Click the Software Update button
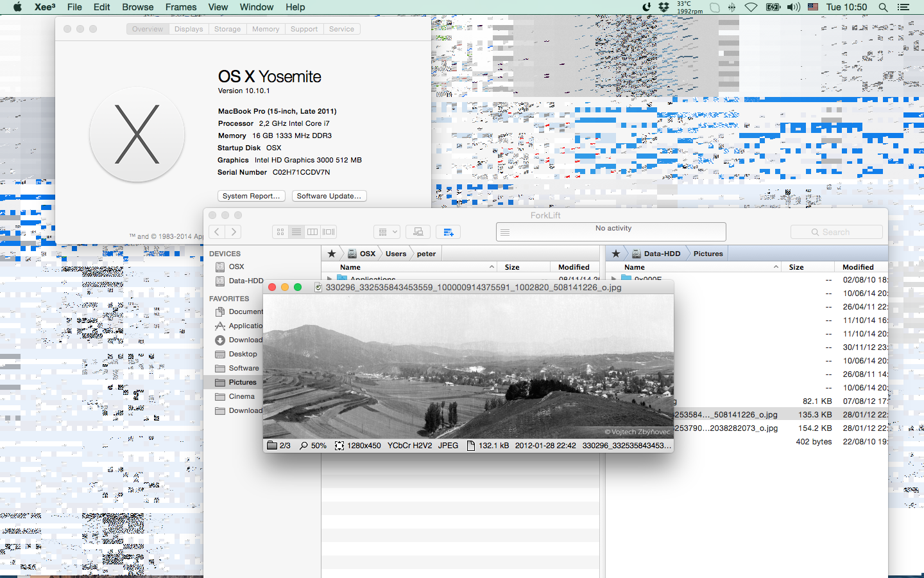The height and width of the screenshot is (578, 924). click(329, 196)
